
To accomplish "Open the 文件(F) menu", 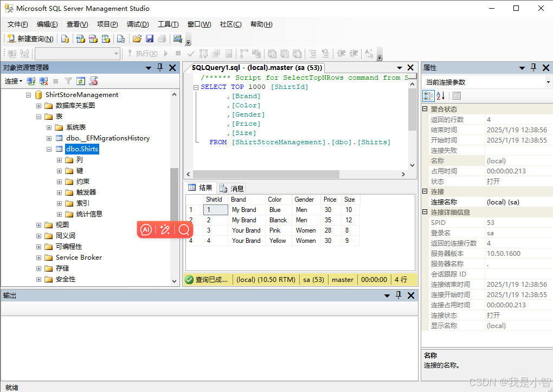I will tap(18, 24).
